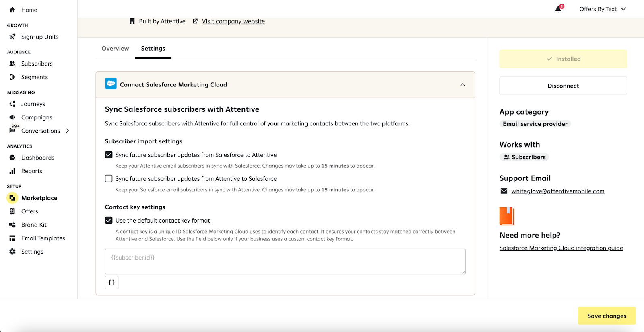Click the Journeys icon in sidebar
This screenshot has height=332, width=644.
(x=12, y=104)
